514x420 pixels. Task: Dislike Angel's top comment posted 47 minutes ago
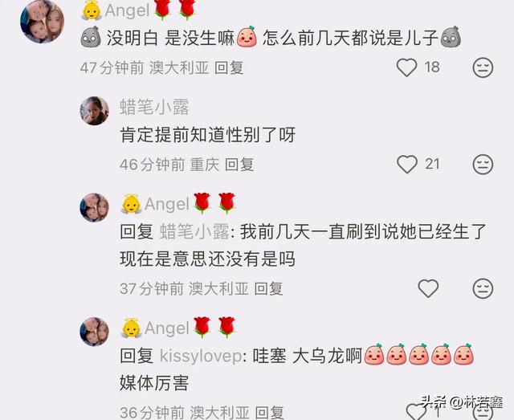click(483, 67)
